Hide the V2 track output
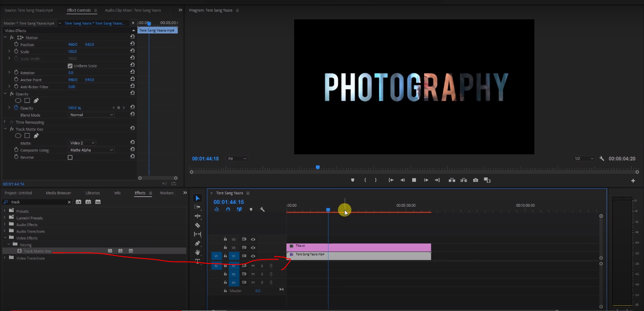The width and height of the screenshot is (644, 311). 253,247
